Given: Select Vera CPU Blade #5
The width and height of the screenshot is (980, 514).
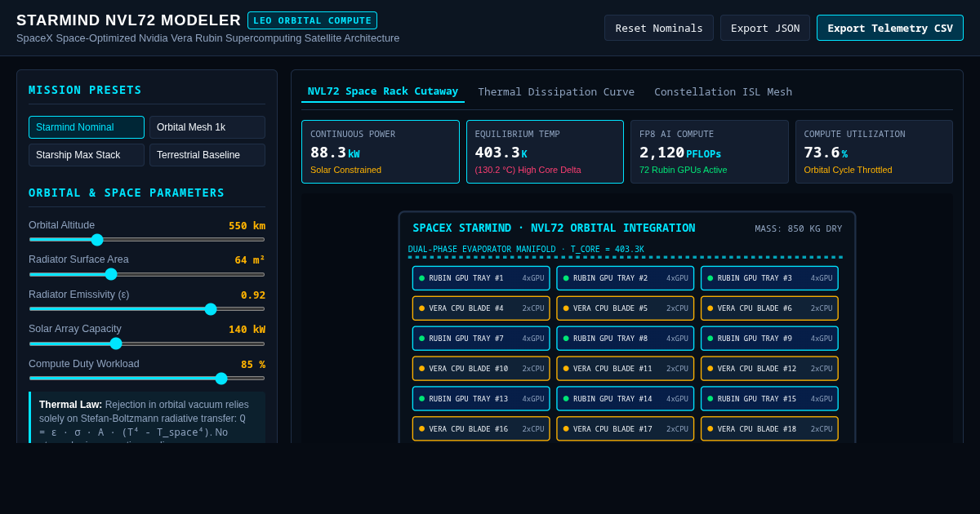Looking at the screenshot, I should (626, 308).
